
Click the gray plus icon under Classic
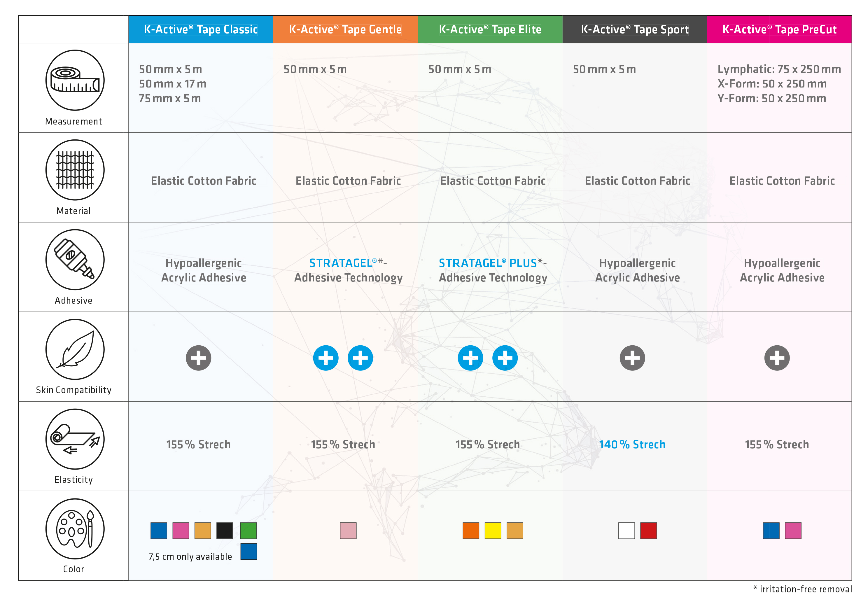(x=198, y=358)
